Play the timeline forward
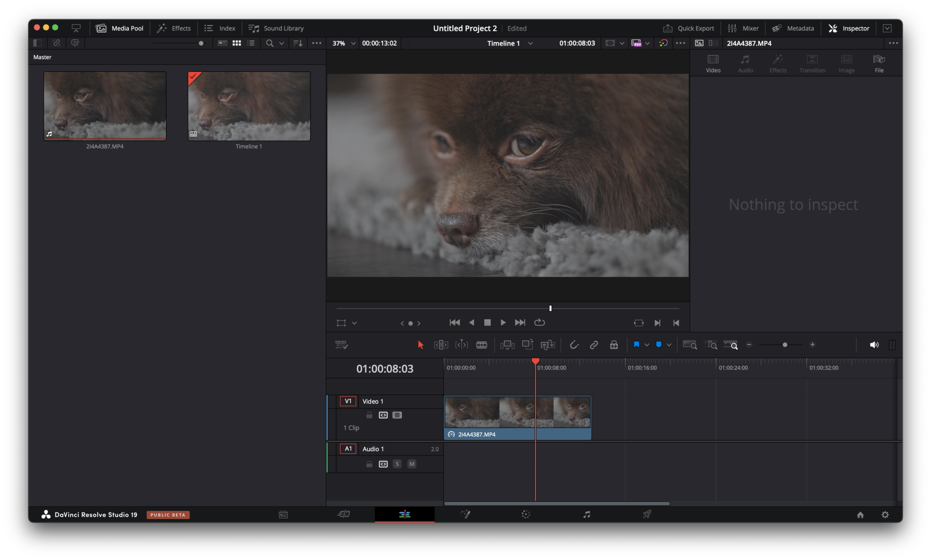This screenshot has height=560, width=931. pyautogui.click(x=503, y=322)
